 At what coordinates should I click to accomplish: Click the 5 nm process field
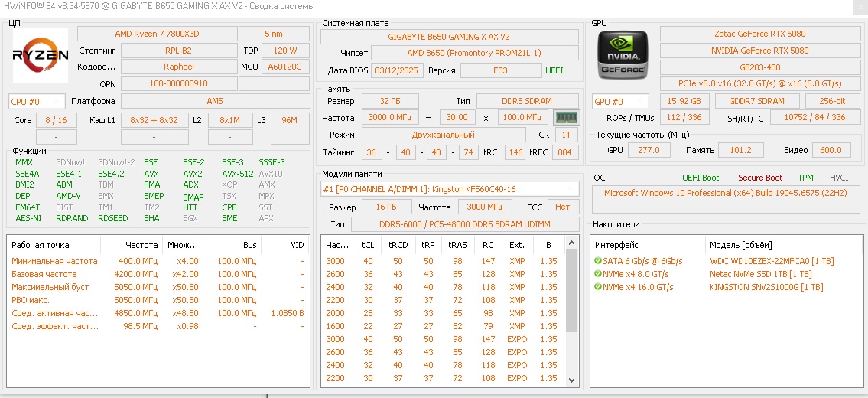click(x=274, y=34)
